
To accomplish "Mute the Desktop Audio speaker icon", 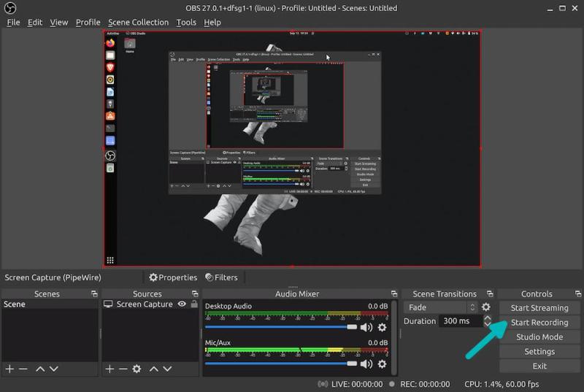I will coord(366,327).
